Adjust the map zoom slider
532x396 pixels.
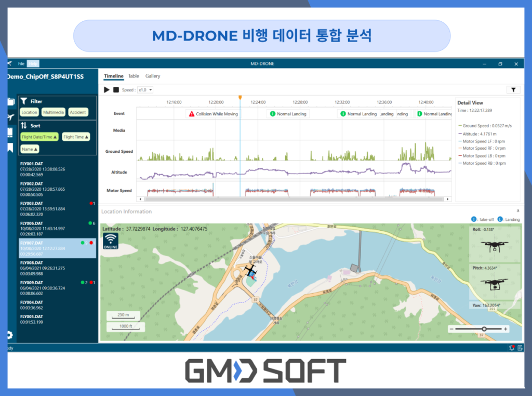pos(483,329)
